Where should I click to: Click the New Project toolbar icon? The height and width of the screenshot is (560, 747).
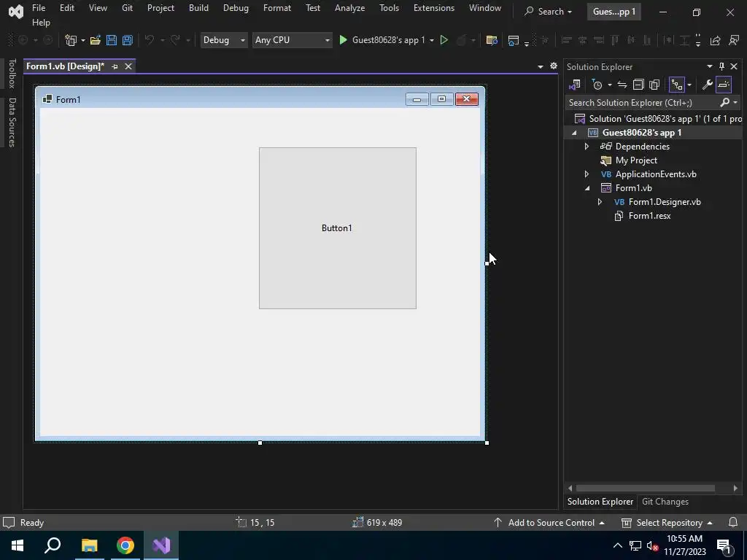[71, 41]
